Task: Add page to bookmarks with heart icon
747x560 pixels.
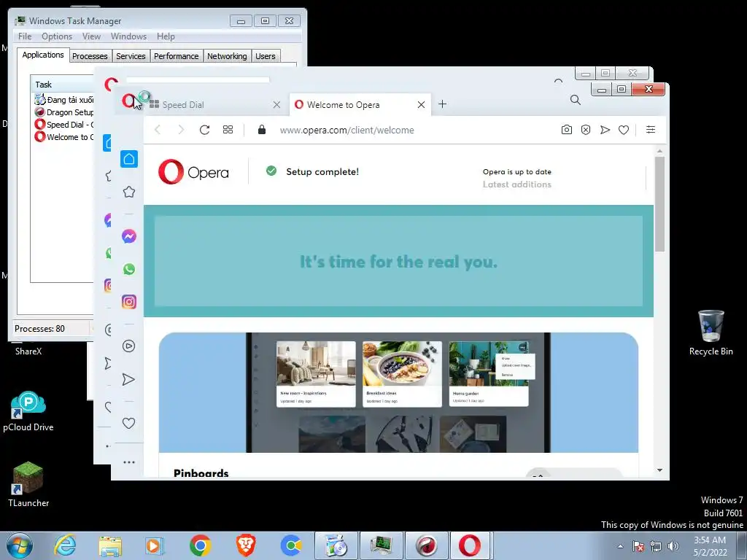Action: tap(624, 130)
